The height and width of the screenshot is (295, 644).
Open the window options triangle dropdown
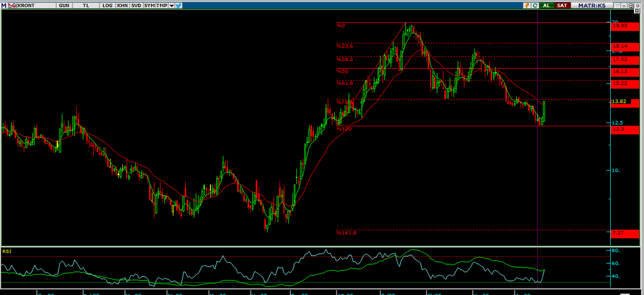point(617,5)
